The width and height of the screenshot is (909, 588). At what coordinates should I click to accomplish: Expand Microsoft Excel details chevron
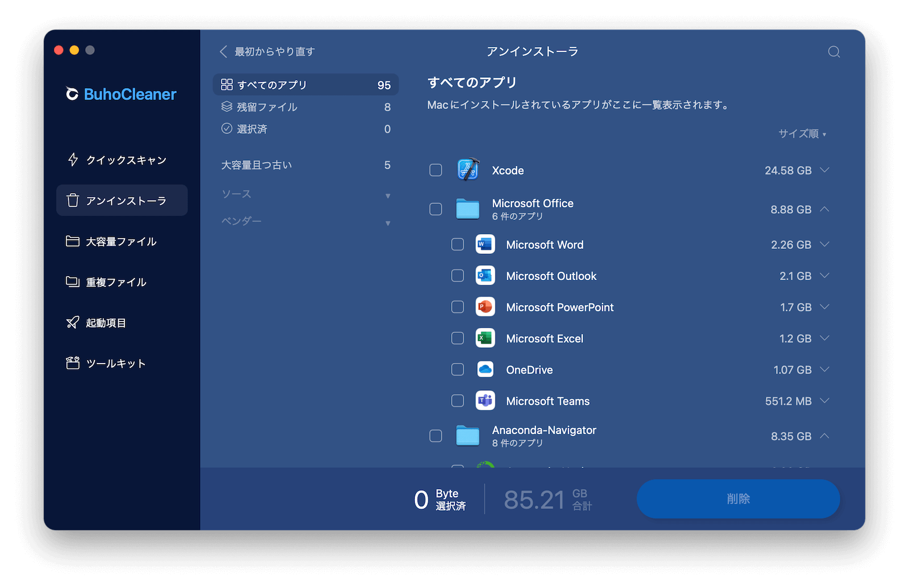pyautogui.click(x=825, y=338)
